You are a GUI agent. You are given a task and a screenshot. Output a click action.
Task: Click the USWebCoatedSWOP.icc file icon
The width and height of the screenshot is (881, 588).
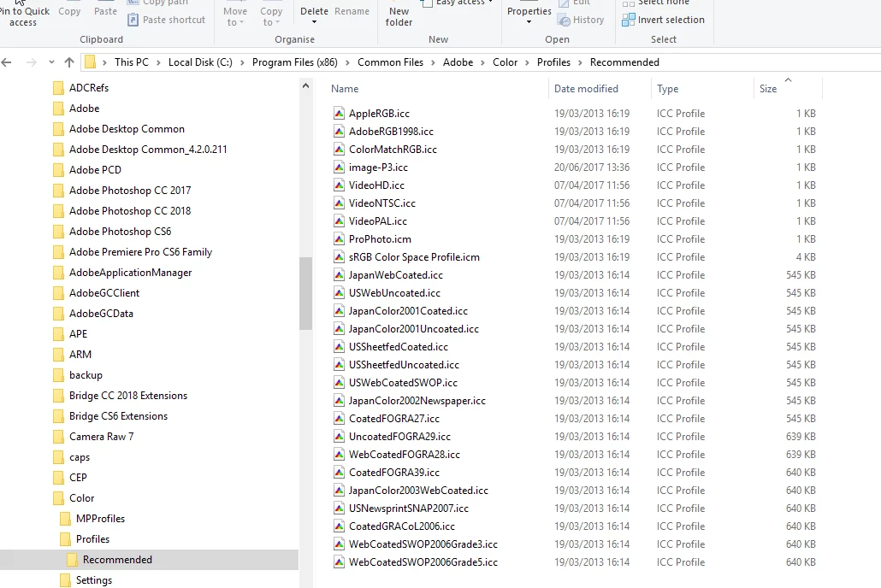tap(339, 382)
